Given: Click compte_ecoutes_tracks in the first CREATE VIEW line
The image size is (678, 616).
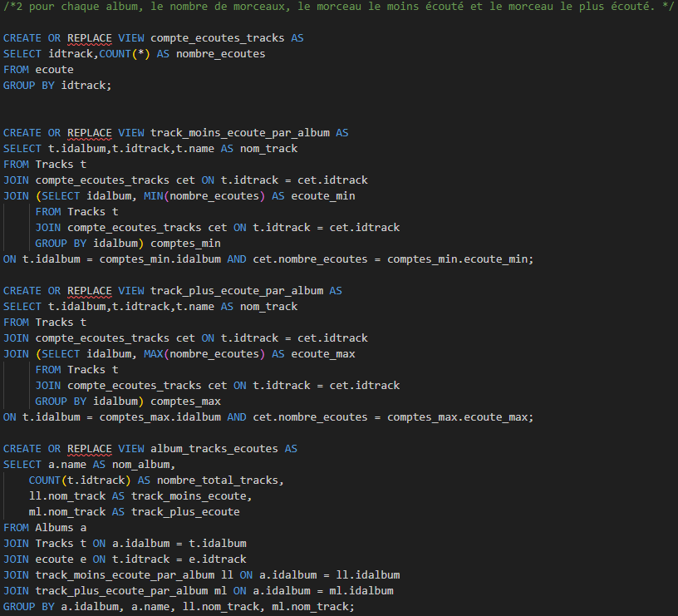Looking at the screenshot, I should (217, 38).
